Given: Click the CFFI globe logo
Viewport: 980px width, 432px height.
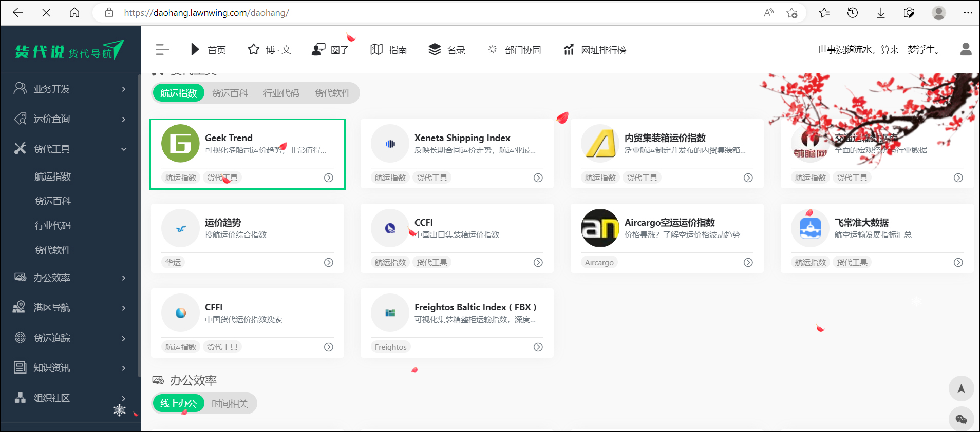Looking at the screenshot, I should (180, 312).
